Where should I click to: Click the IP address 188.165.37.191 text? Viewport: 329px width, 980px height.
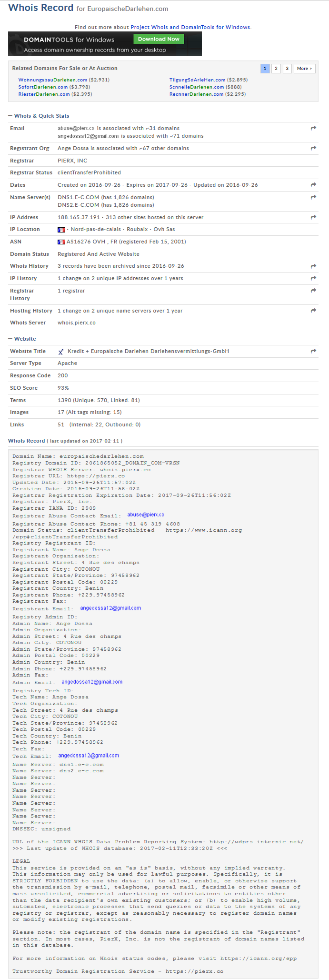click(79, 217)
